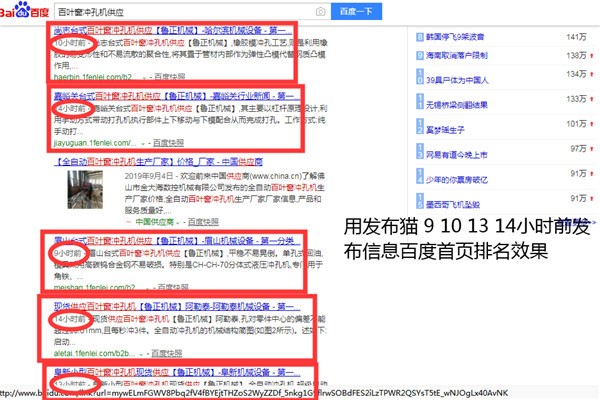Open hot topic 网易有道今晚上市
This screenshot has width=600, height=400.
point(457,155)
